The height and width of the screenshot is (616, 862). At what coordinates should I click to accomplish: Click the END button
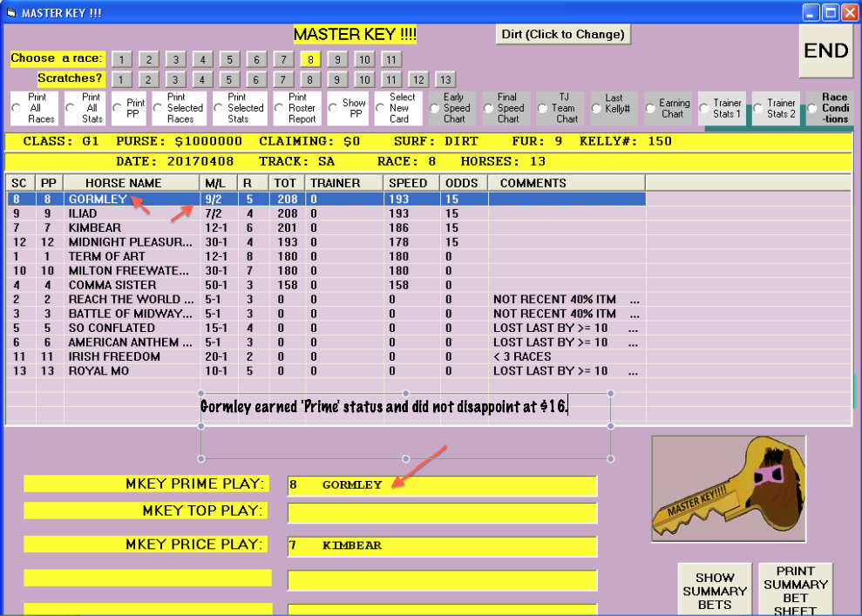pyautogui.click(x=825, y=51)
